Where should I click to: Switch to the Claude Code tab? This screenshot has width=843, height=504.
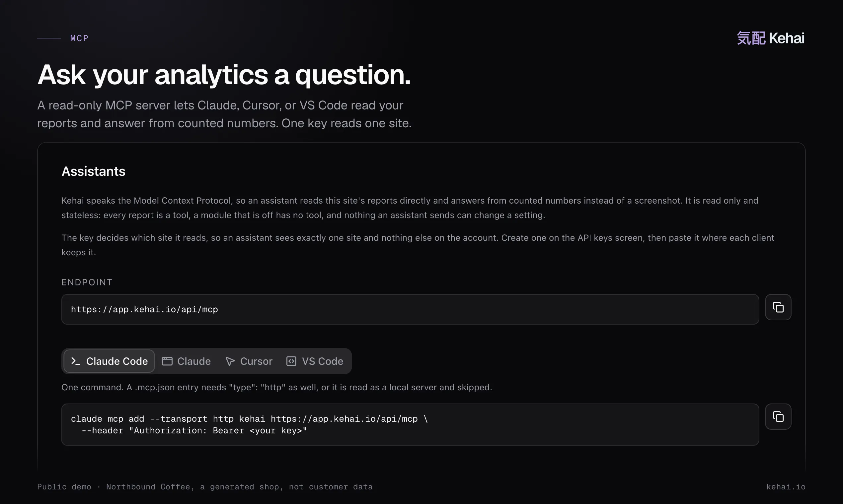109,361
